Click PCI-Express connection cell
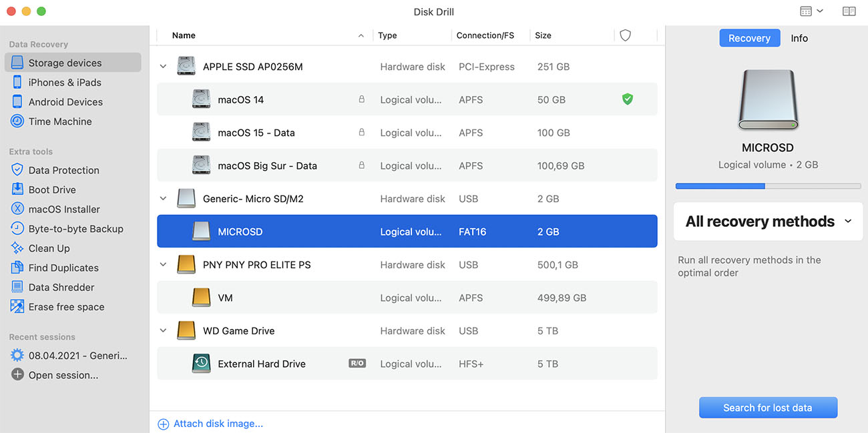868x433 pixels. pyautogui.click(x=487, y=67)
